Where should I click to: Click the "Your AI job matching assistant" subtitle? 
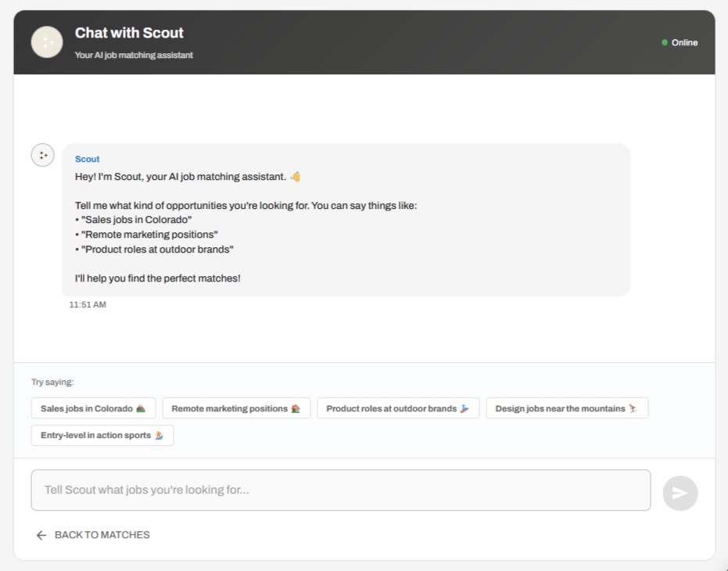134,56
